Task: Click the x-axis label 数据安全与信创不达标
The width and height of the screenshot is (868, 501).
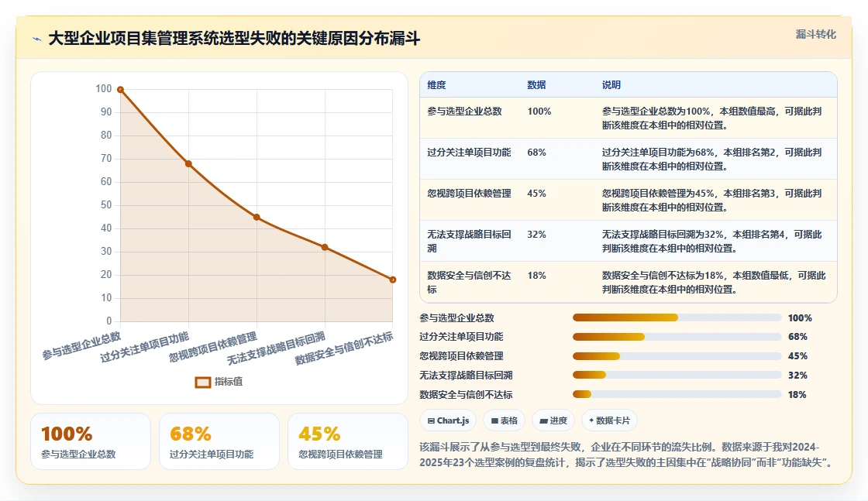Action: [x=344, y=348]
